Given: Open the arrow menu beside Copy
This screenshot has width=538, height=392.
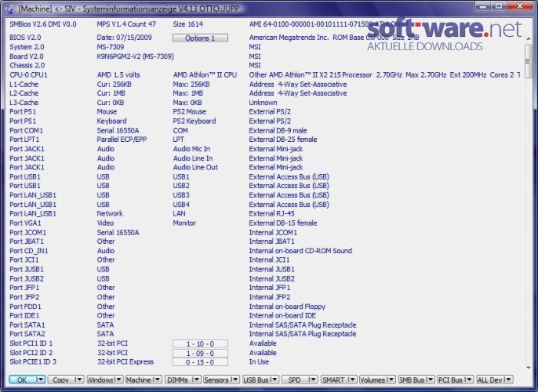Looking at the screenshot, I should 79,379.
